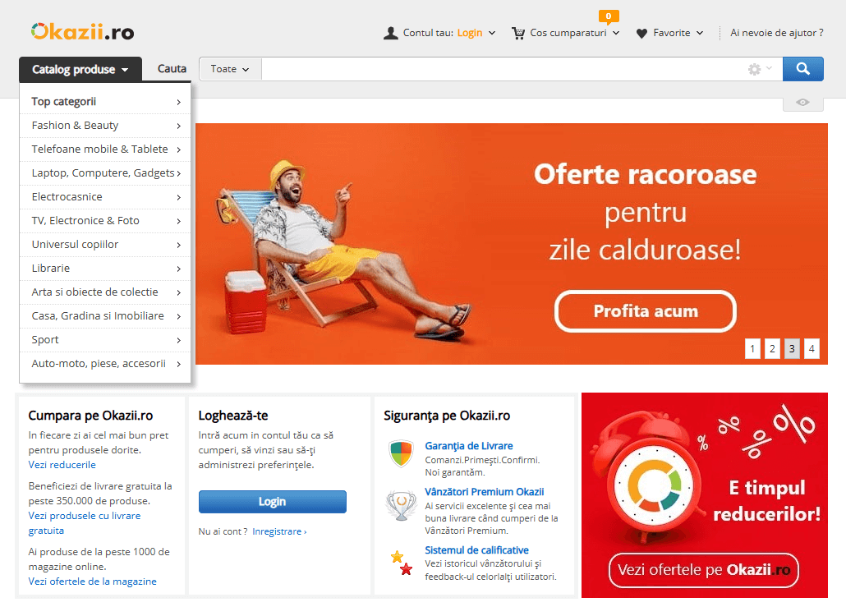
Task: Select TV, Electronice & Foto category
Action: coord(105,221)
